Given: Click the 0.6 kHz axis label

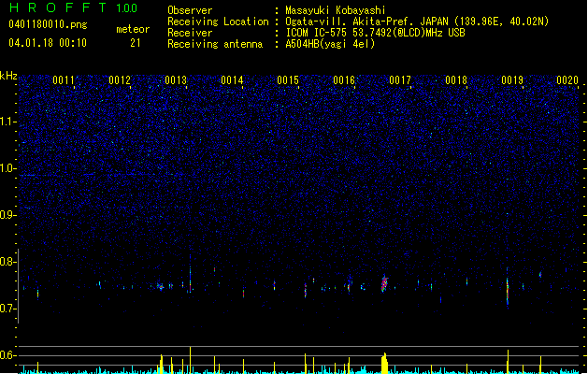Looking at the screenshot, I should click(x=8, y=355).
